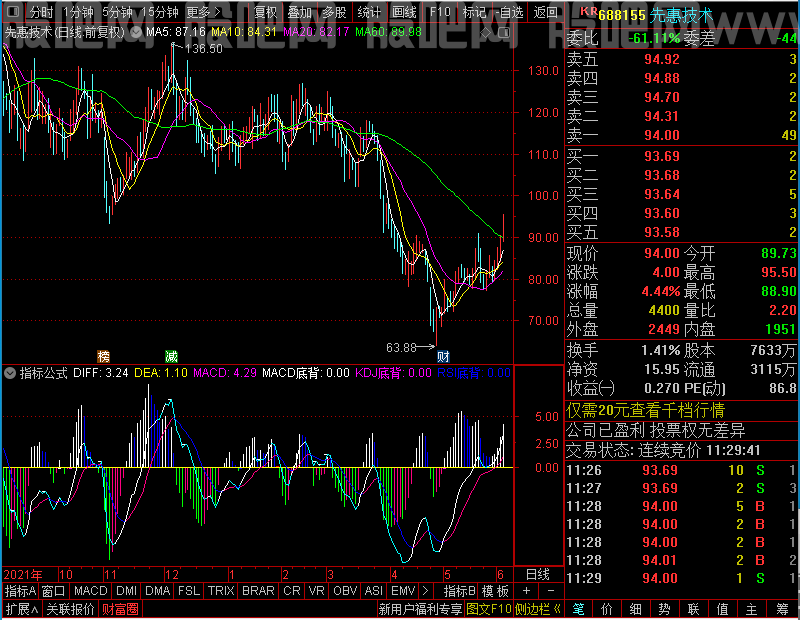The height and width of the screenshot is (620, 800).
Task: Remove stock via -自选 button
Action: click(510, 12)
